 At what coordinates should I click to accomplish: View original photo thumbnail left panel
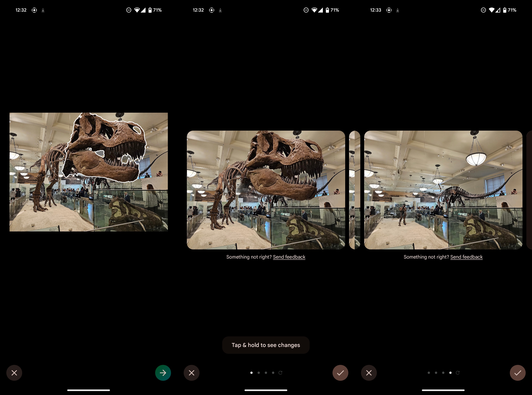pyautogui.click(x=88, y=171)
